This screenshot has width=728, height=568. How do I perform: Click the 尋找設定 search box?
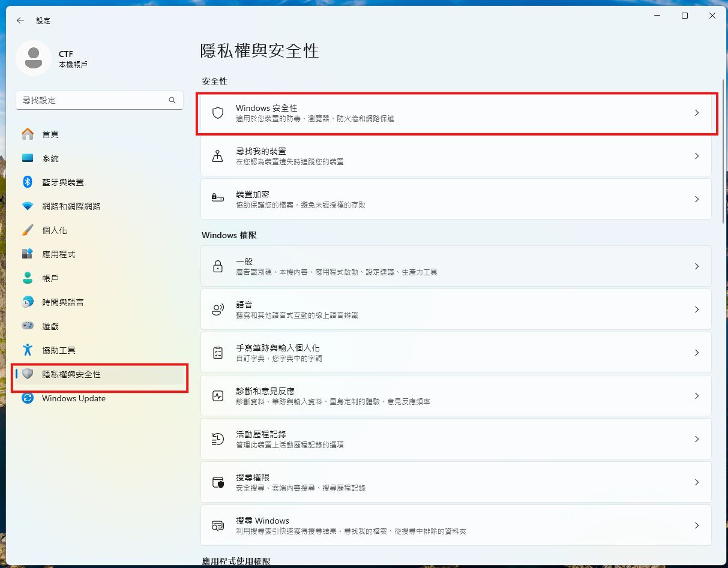pyautogui.click(x=99, y=100)
